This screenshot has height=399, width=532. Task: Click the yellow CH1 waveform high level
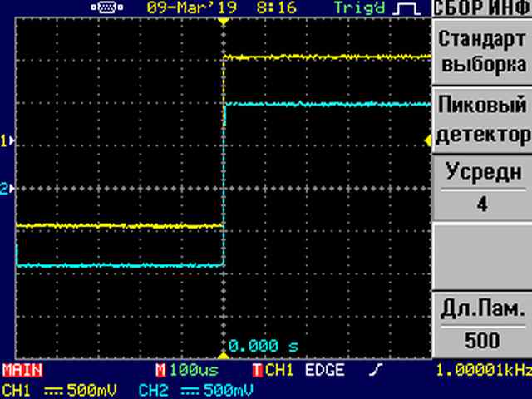click(328, 57)
